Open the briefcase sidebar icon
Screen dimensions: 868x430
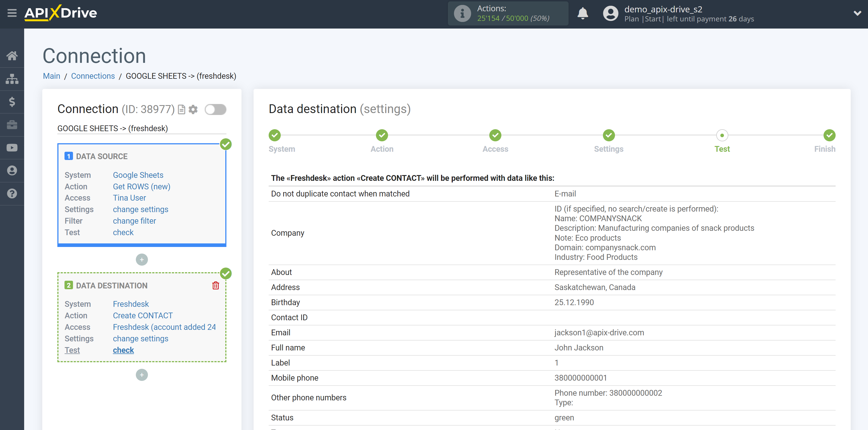12,125
